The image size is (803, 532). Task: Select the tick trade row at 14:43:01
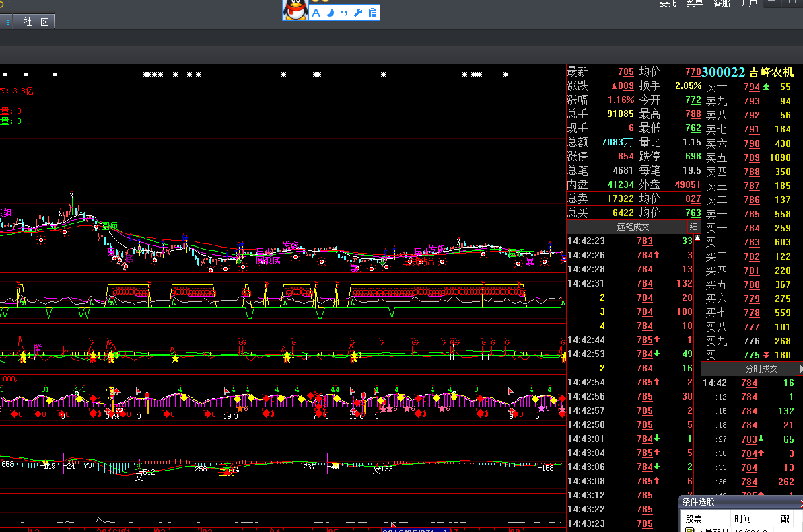pos(630,439)
